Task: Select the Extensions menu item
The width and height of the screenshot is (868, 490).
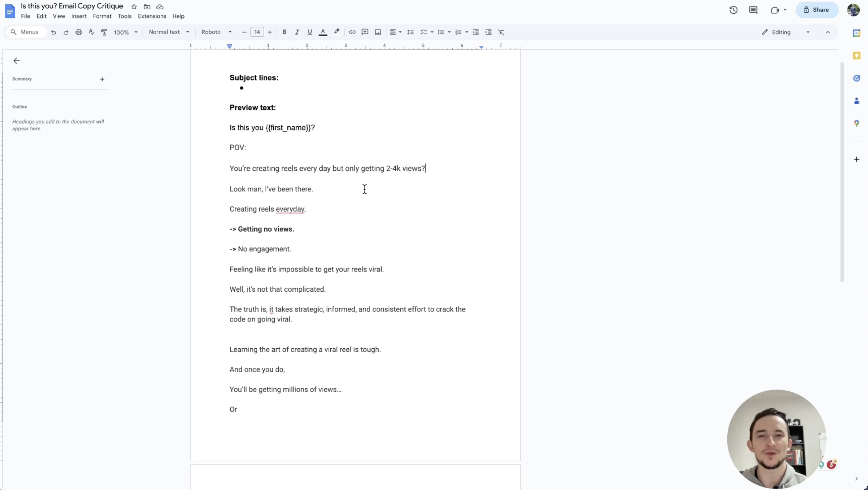Action: pyautogui.click(x=152, y=16)
